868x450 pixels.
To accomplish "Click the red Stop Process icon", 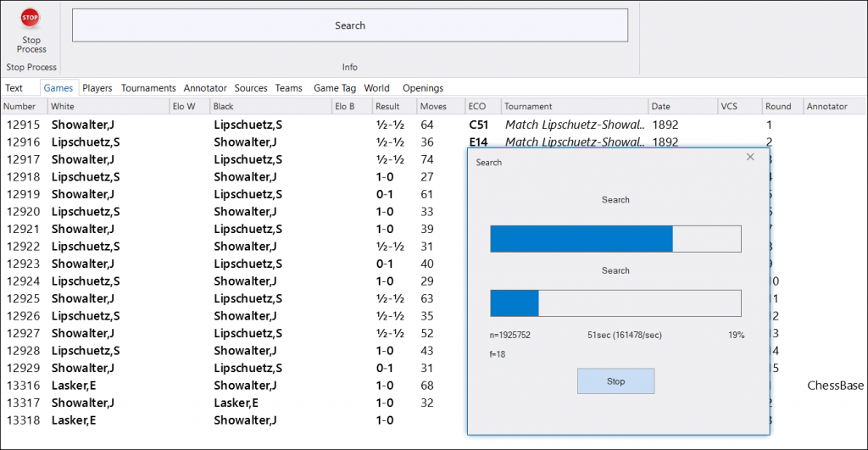I will (30, 18).
